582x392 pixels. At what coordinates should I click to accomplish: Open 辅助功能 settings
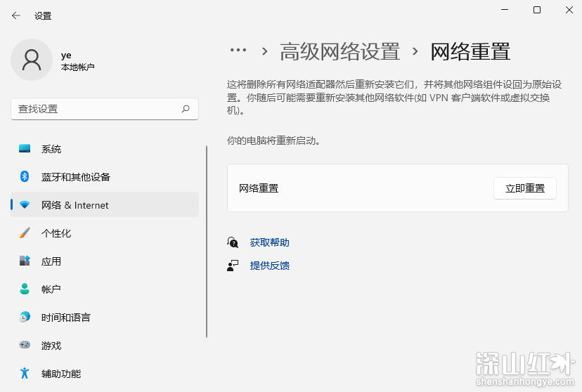point(105,374)
